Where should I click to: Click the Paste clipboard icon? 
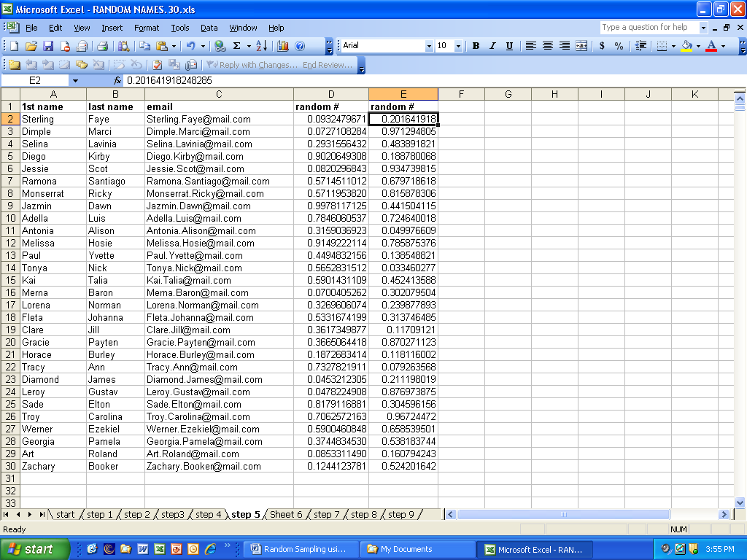[162, 46]
